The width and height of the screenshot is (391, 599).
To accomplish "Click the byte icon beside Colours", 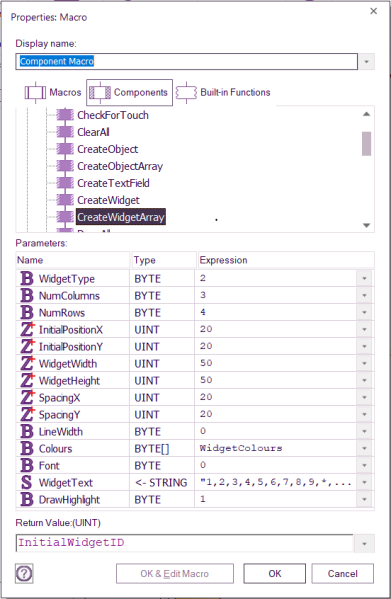I will coord(27,448).
